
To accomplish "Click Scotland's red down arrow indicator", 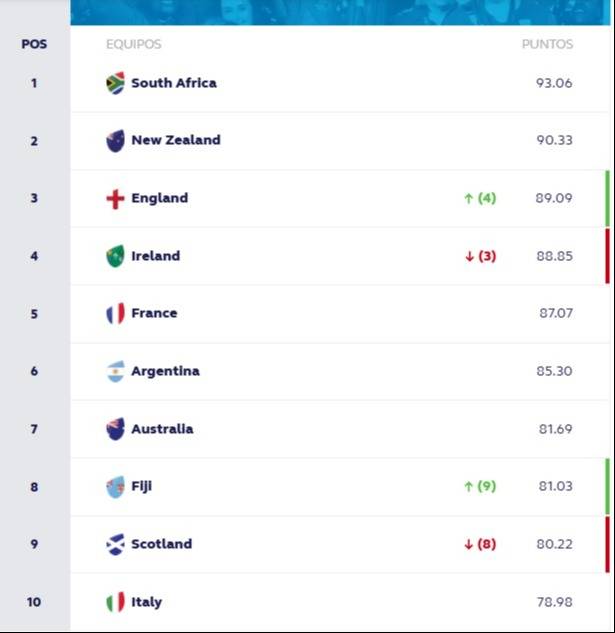I will click(x=468, y=545).
